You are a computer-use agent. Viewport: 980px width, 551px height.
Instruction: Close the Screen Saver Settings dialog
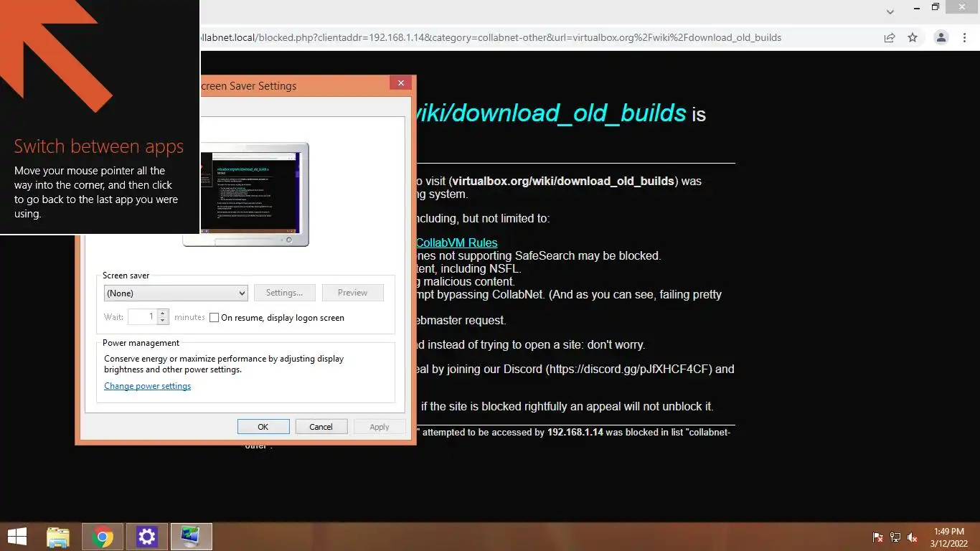[401, 83]
